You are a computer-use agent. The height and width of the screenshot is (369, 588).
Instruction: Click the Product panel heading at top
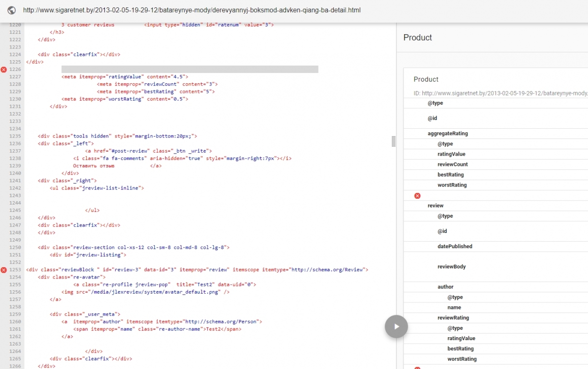[417, 38]
